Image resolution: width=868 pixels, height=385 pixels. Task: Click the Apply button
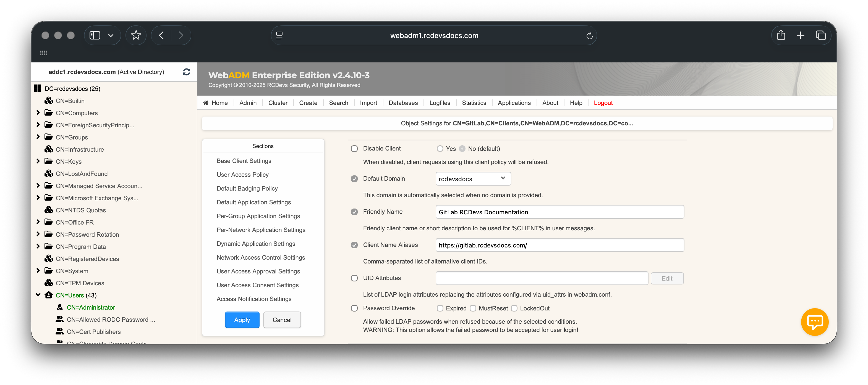[242, 320]
